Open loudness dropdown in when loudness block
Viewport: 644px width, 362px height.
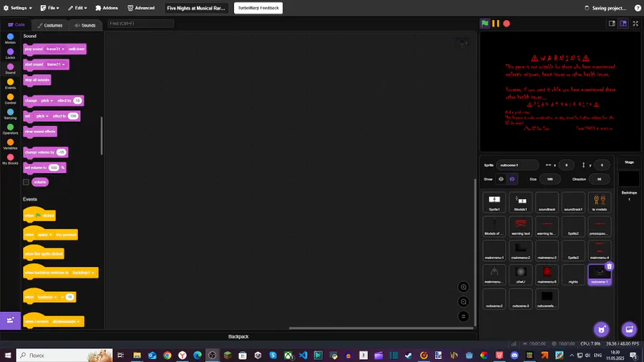[47, 297]
